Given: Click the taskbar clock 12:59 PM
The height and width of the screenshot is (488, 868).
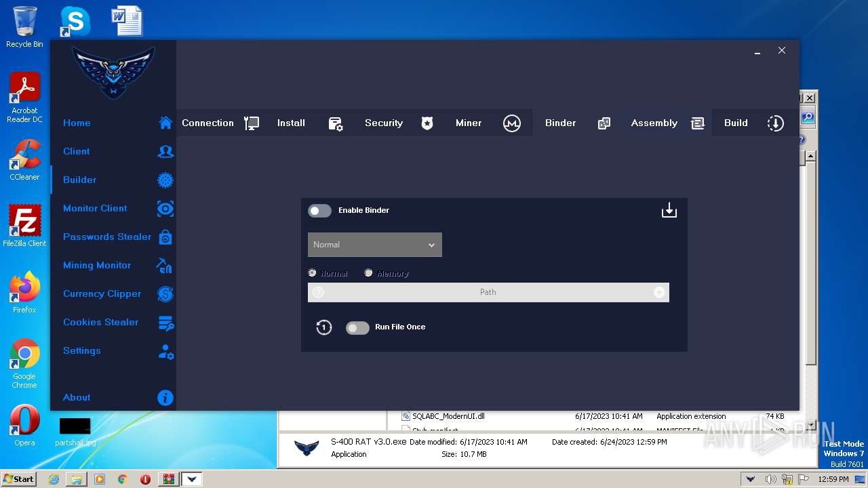Looking at the screenshot, I should pyautogui.click(x=833, y=479).
